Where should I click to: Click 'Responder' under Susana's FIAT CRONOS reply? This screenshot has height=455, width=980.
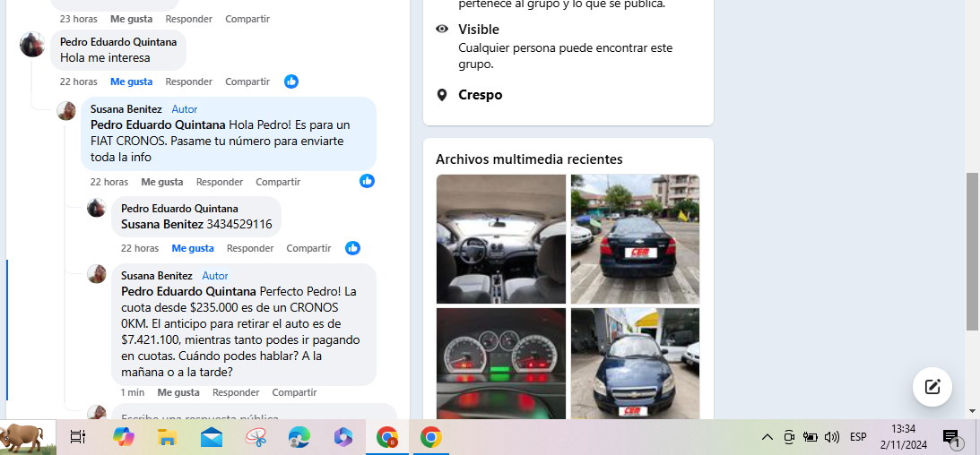(220, 182)
